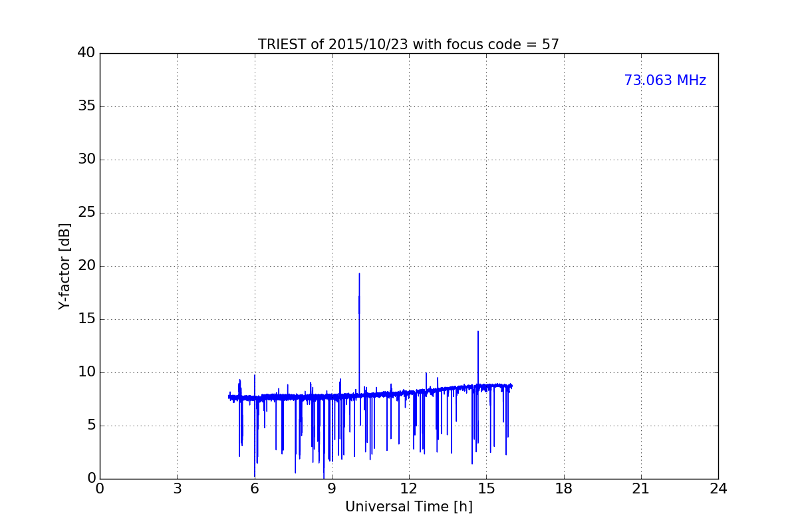Click x-axis tick label 21
This screenshot has width=798, height=532.
coord(641,489)
